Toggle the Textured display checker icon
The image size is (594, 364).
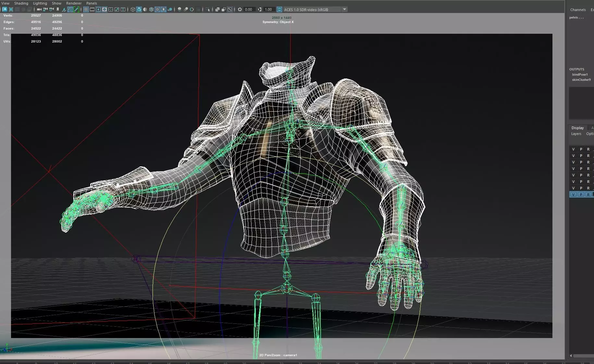(x=157, y=9)
